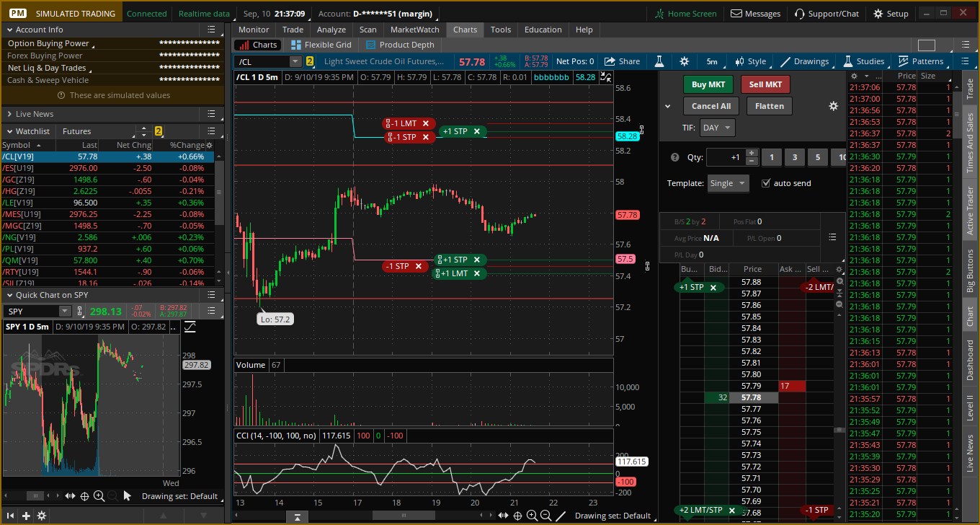
Task: Add a gadget with the plus icon
Action: click(26, 516)
